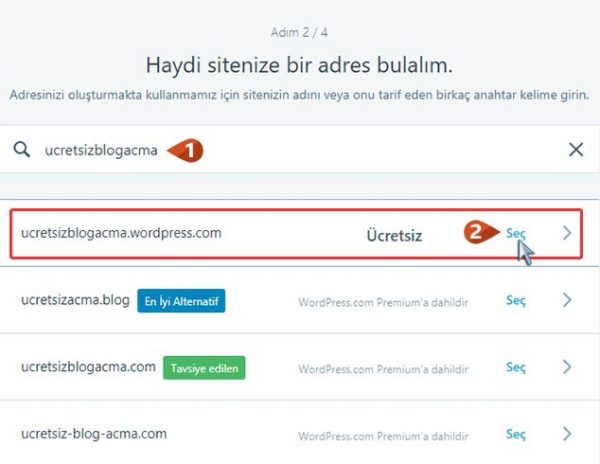Image resolution: width=600 pixels, height=464 pixels.
Task: Click Premium'a dahildir text for ucretsizacma.blog
Action: click(383, 303)
